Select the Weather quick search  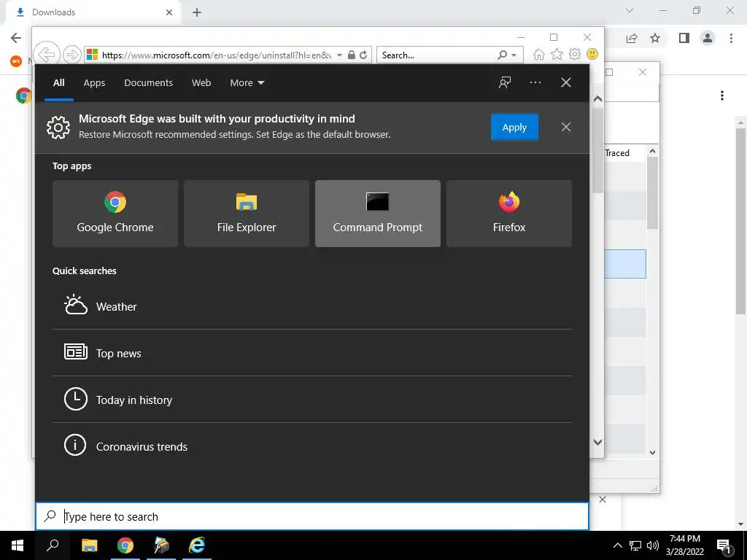tap(312, 307)
